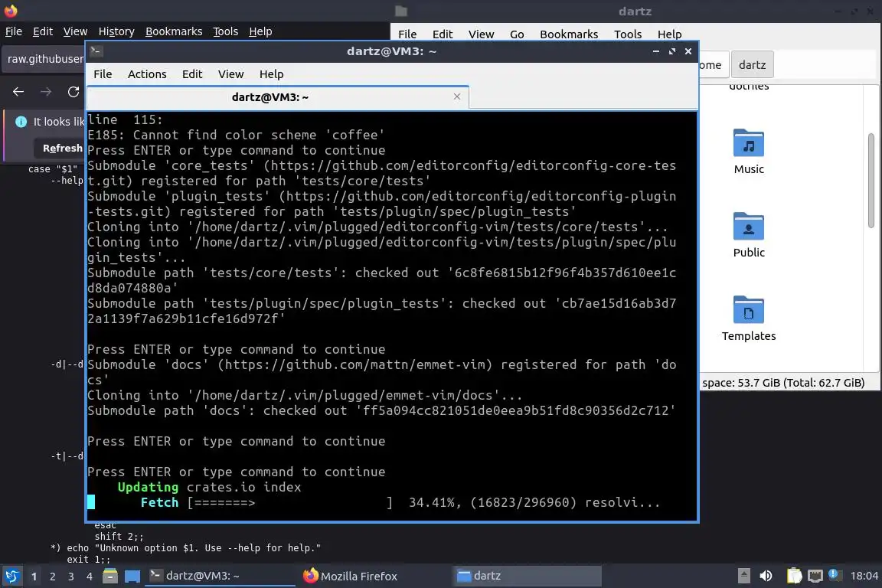The height and width of the screenshot is (588, 882).
Task: Open file manager Tools menu
Action: point(628,34)
